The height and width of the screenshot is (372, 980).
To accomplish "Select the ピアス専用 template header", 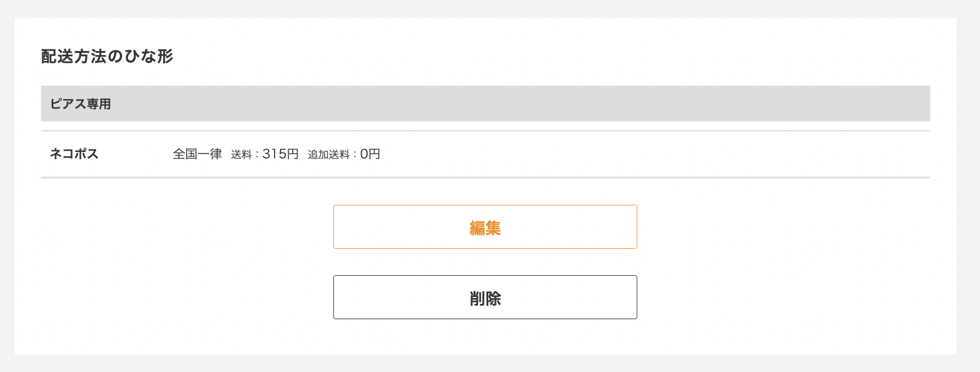I will [82, 104].
